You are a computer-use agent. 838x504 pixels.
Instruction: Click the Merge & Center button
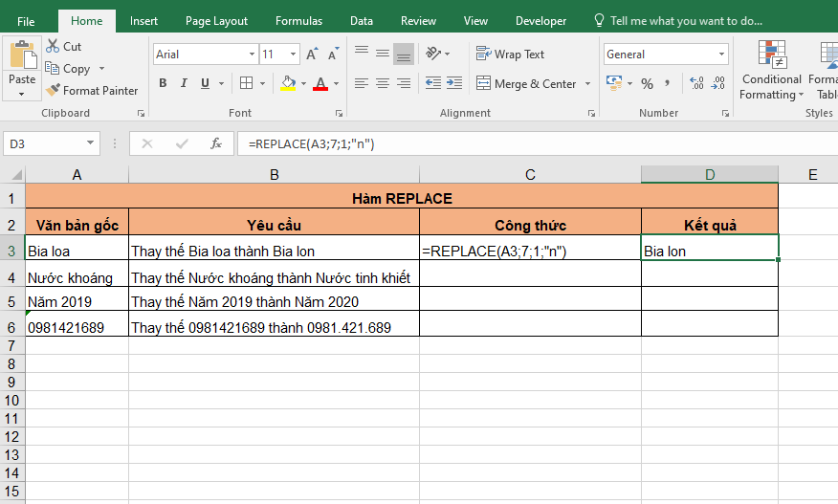[526, 84]
